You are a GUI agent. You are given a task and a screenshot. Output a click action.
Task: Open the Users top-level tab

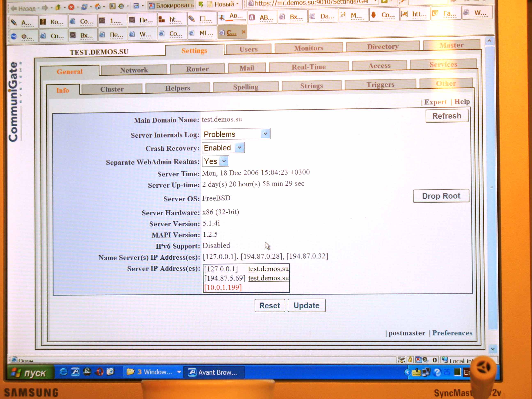click(248, 49)
